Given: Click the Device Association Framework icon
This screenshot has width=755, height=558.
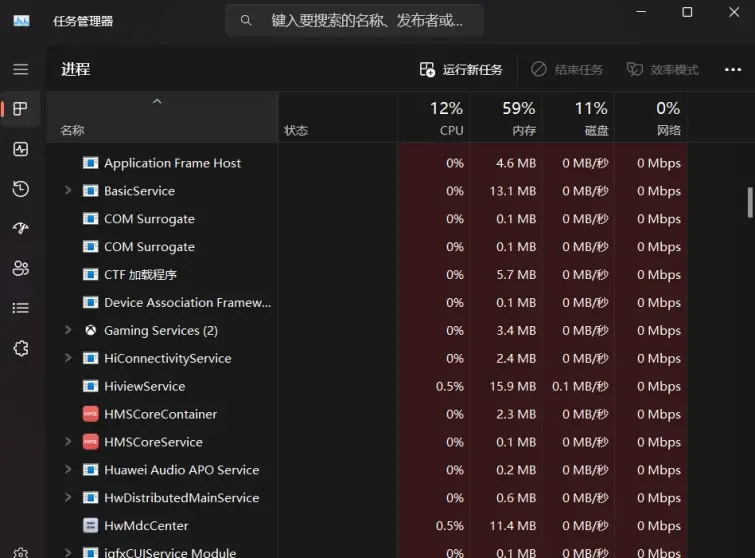Looking at the screenshot, I should (x=90, y=302).
